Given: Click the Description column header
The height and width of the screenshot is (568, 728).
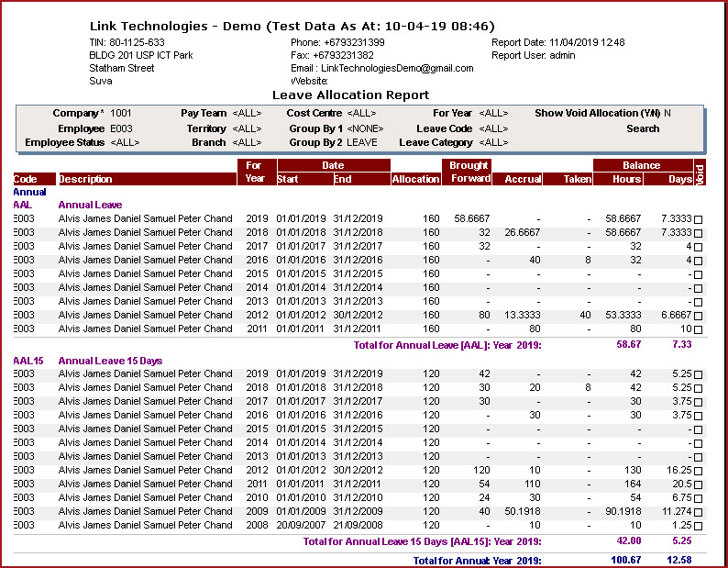Looking at the screenshot, I should 86,179.
